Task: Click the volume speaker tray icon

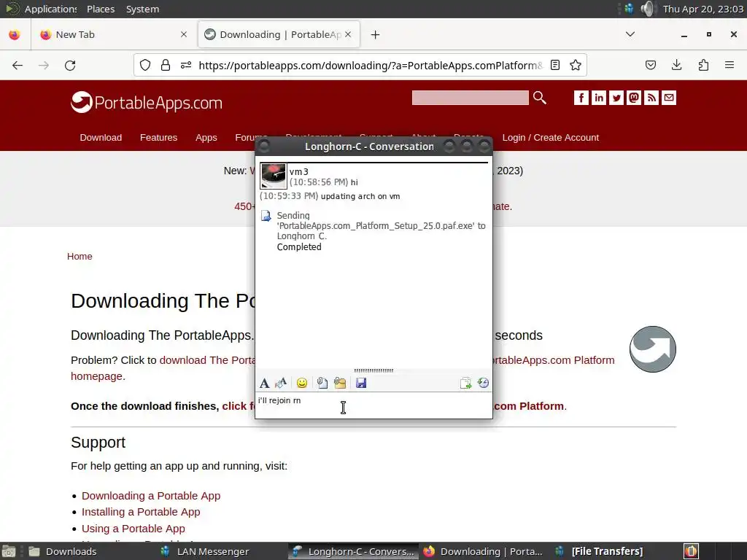Action: point(648,9)
